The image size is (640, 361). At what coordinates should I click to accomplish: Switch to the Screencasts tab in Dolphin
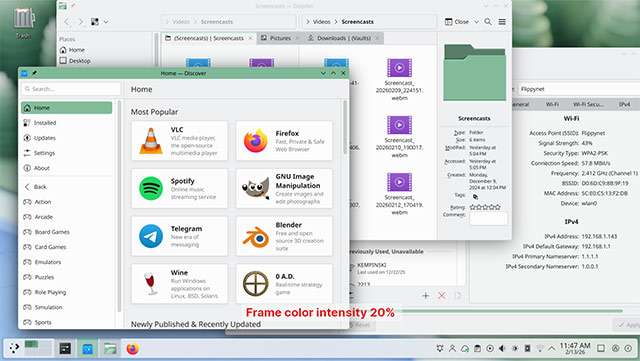pyautogui.click(x=209, y=38)
